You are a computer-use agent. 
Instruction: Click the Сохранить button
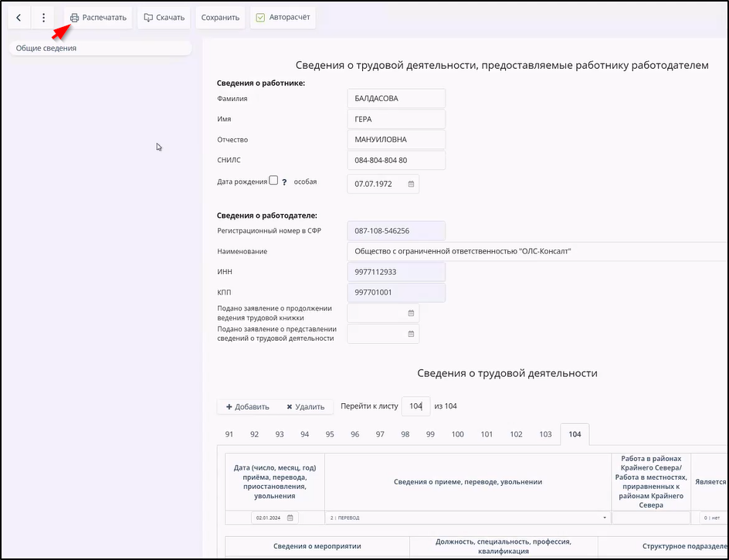220,18
